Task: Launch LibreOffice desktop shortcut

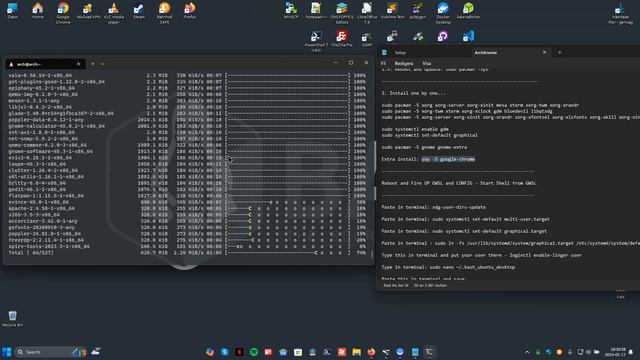Action: coord(367,13)
